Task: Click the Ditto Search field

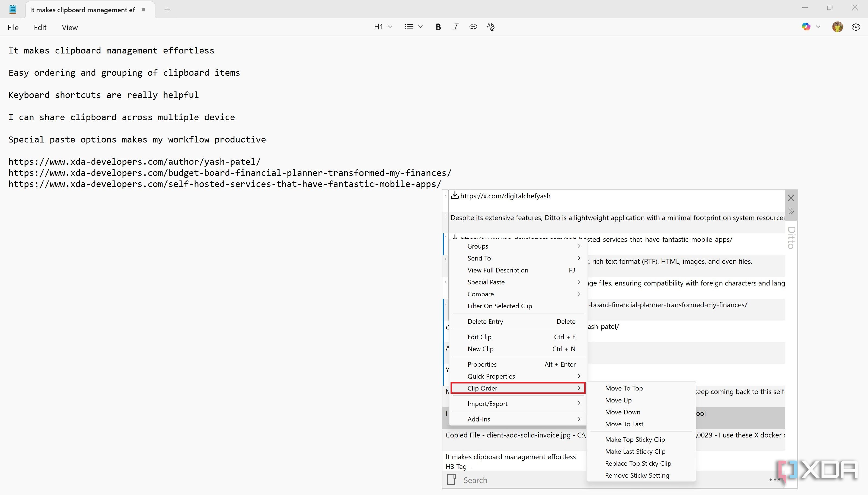Action: tap(523, 480)
